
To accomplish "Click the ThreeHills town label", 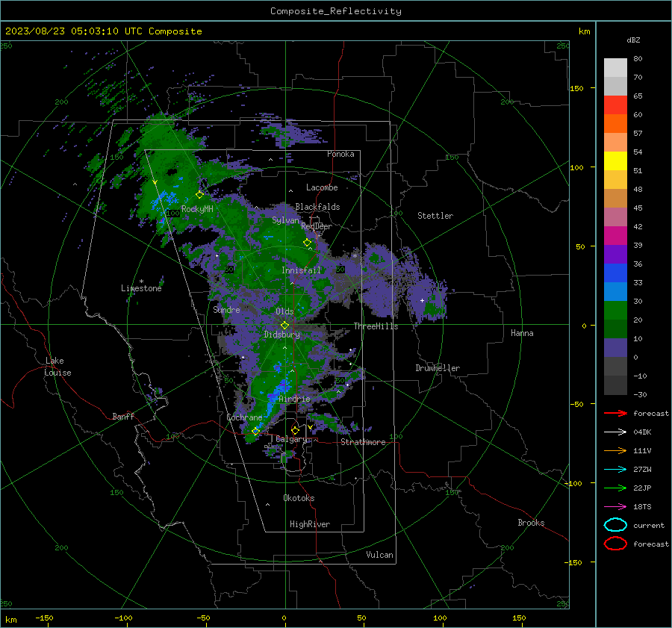I will [376, 326].
